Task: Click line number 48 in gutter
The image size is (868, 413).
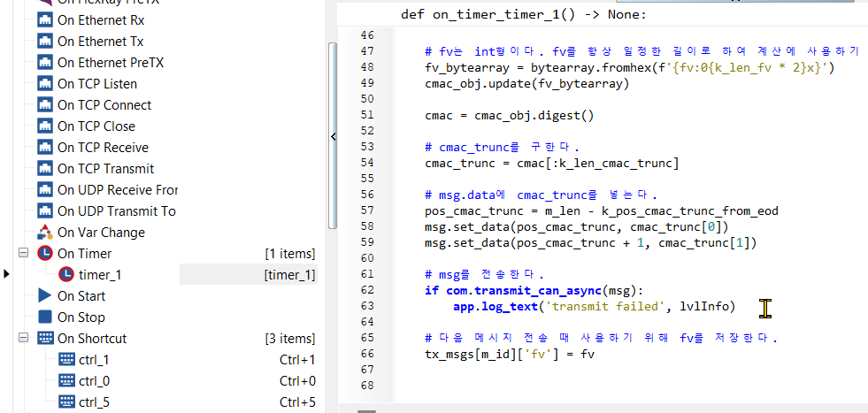Action: click(x=367, y=67)
